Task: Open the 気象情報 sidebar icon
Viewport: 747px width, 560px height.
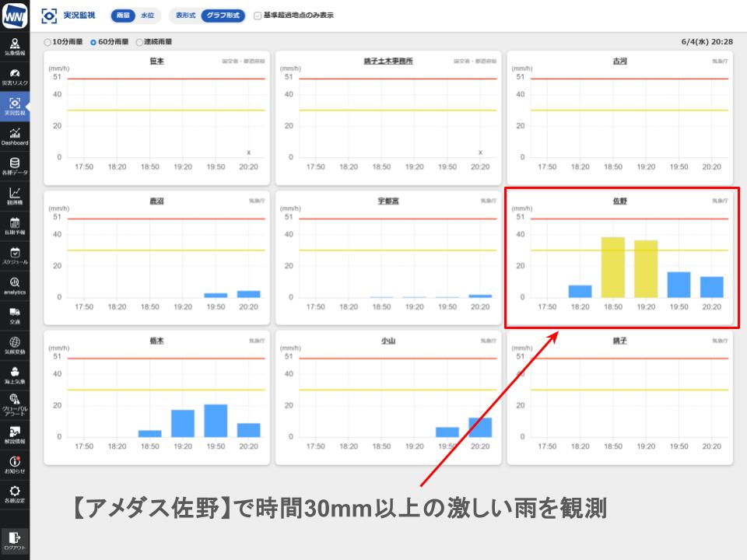Action: 15,46
